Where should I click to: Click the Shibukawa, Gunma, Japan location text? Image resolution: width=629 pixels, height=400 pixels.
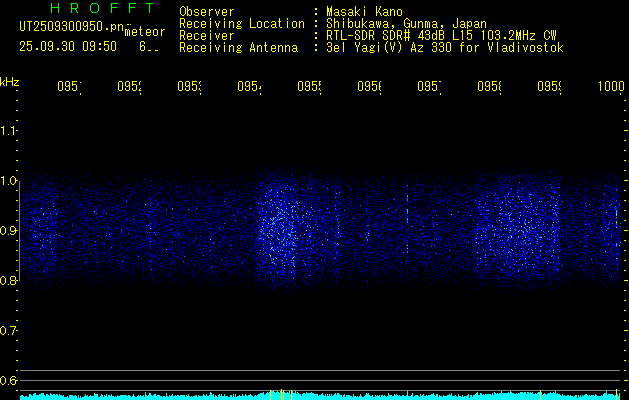tap(406, 23)
